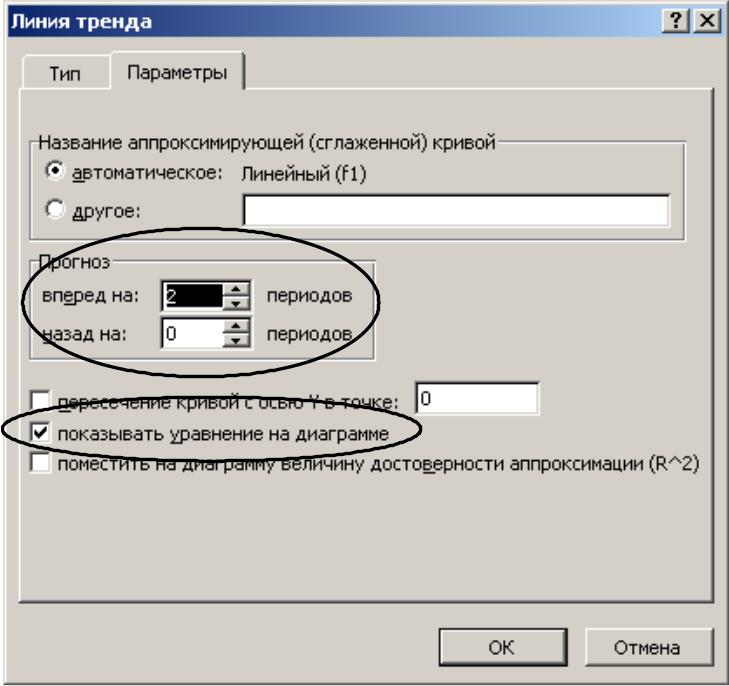This screenshot has height=686, width=729.
Task: Decrease forecast вперед на periods
Action: point(236,303)
